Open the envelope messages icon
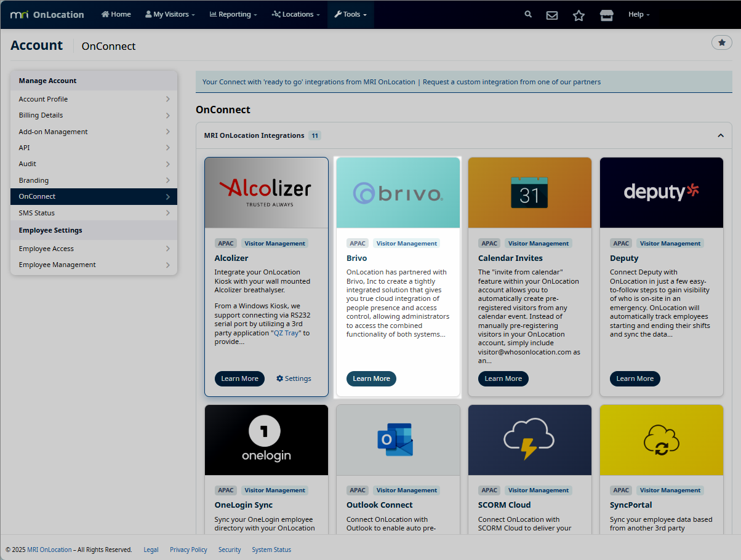This screenshot has height=560, width=741. point(552,15)
